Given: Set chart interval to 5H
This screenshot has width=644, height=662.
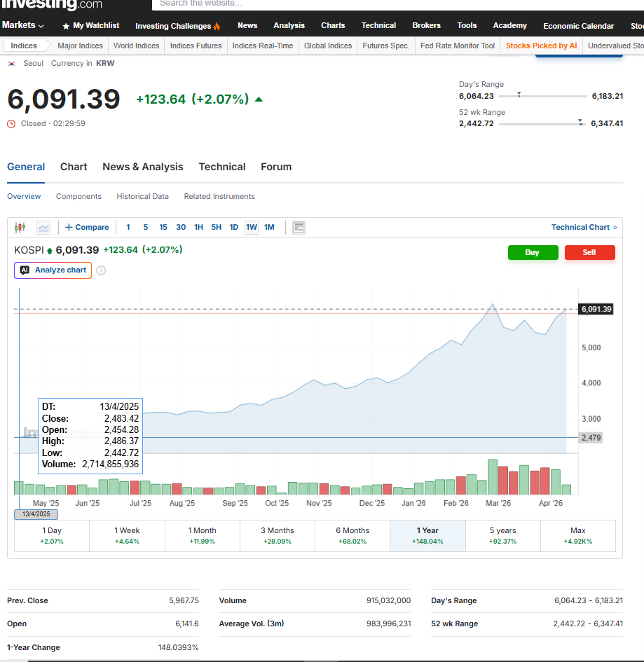Looking at the screenshot, I should pos(217,227).
